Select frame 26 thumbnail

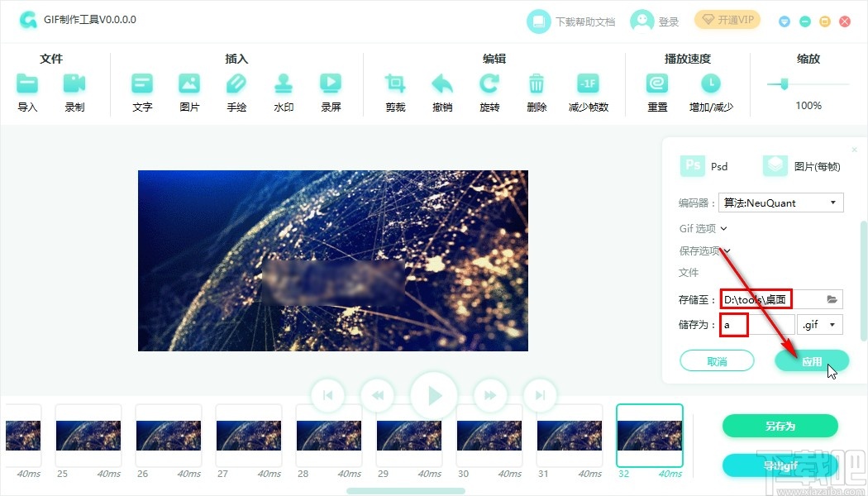coord(169,436)
